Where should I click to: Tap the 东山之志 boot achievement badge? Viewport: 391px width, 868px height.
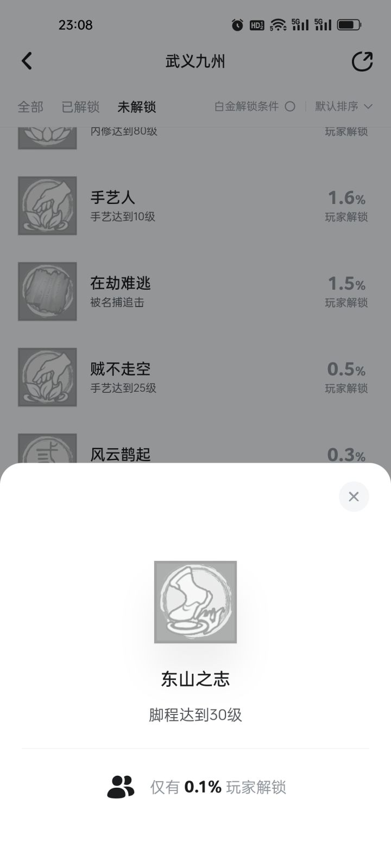[x=195, y=602]
